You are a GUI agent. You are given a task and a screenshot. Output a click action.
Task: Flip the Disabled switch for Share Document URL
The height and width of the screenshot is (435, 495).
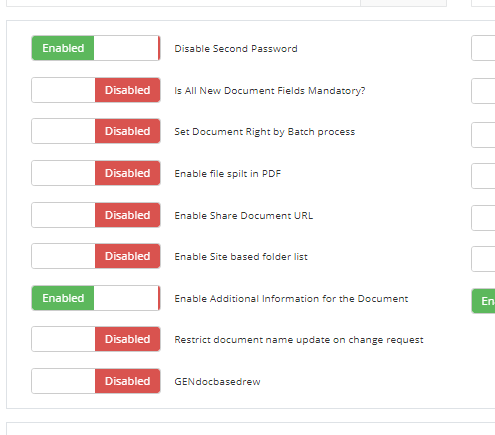click(x=96, y=215)
